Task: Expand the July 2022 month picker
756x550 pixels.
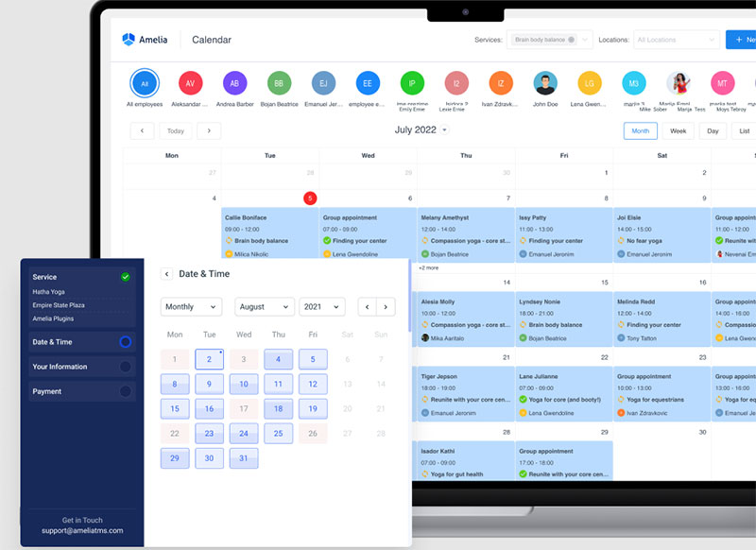Action: pyautogui.click(x=444, y=129)
